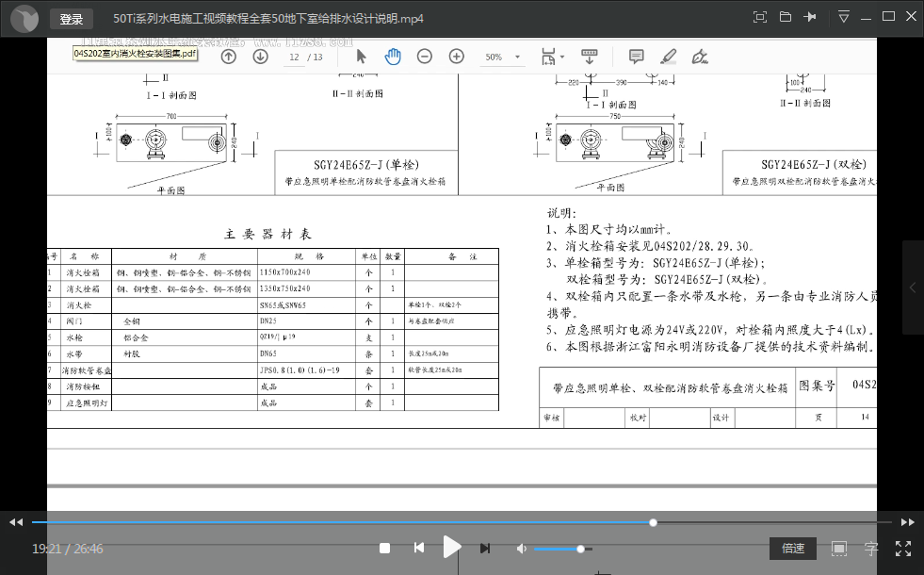
Task: Click the 应急照明灯 row name cell
Action: (x=87, y=403)
